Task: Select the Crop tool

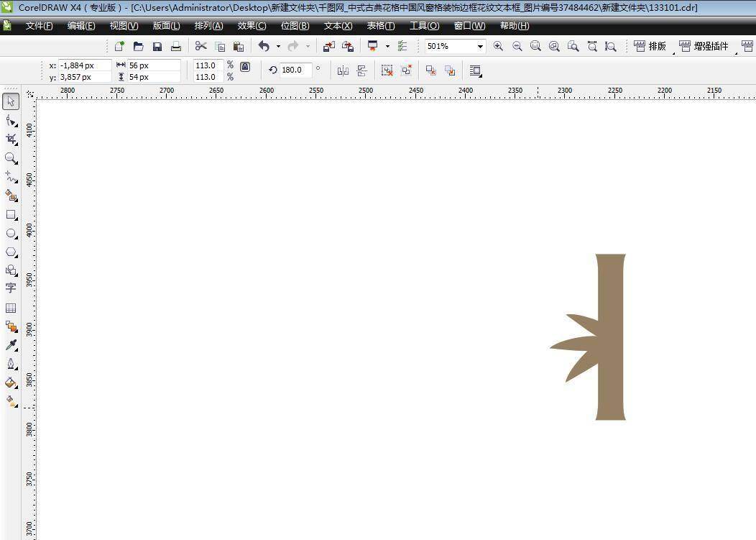Action: point(11,139)
